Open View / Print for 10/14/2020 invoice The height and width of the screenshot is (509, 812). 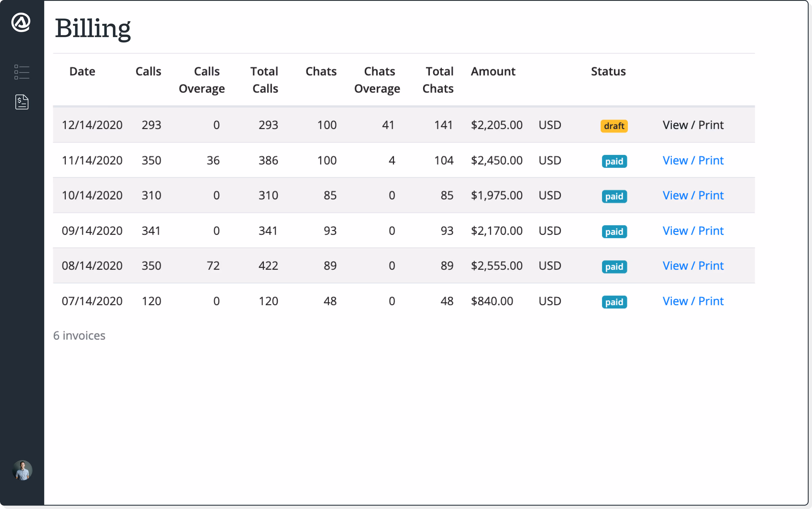[x=693, y=196]
